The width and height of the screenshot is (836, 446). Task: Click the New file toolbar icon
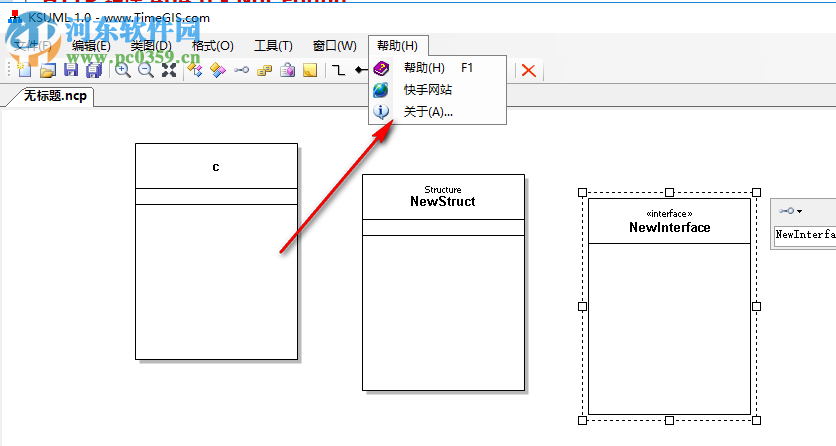tap(24, 70)
